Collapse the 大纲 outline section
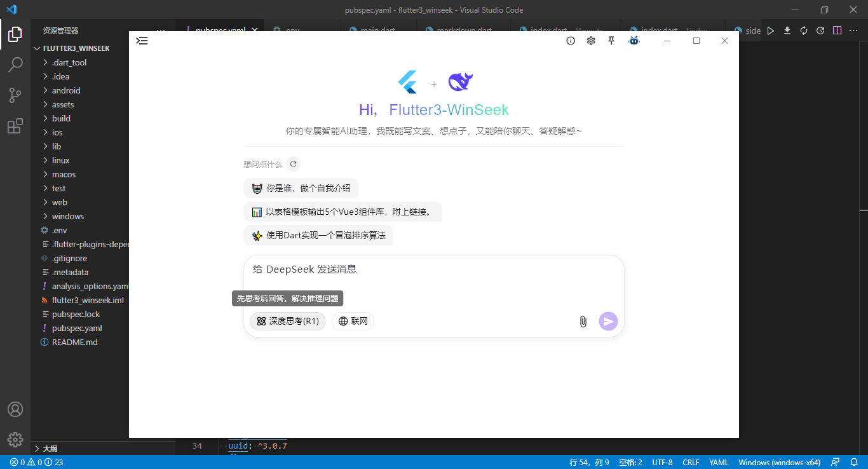The height and width of the screenshot is (469, 868). tap(48, 448)
